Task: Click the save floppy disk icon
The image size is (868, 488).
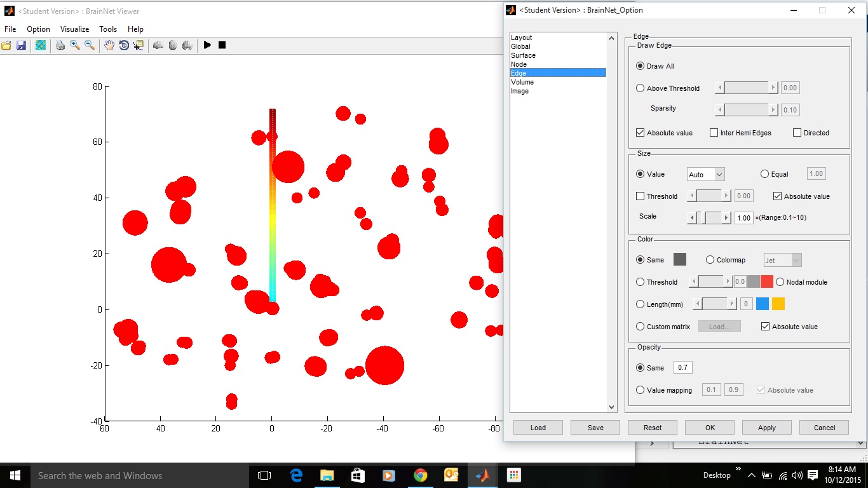Action: coord(21,45)
